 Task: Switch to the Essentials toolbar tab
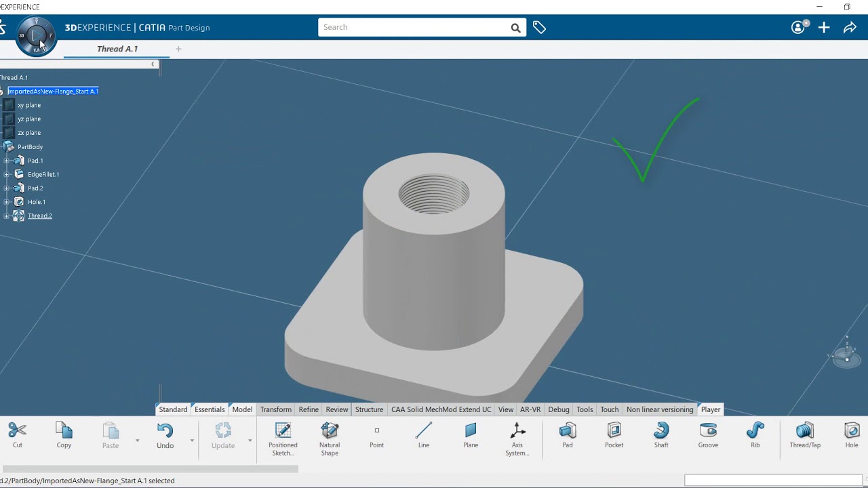pos(210,409)
